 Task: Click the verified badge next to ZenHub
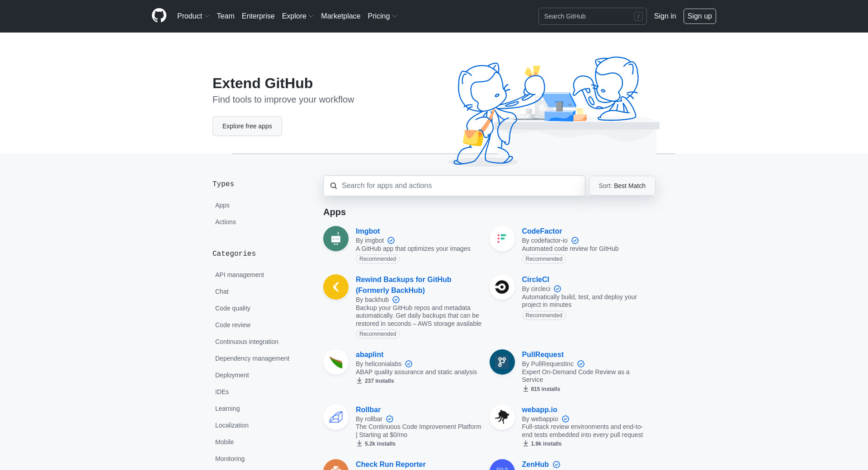point(557,465)
